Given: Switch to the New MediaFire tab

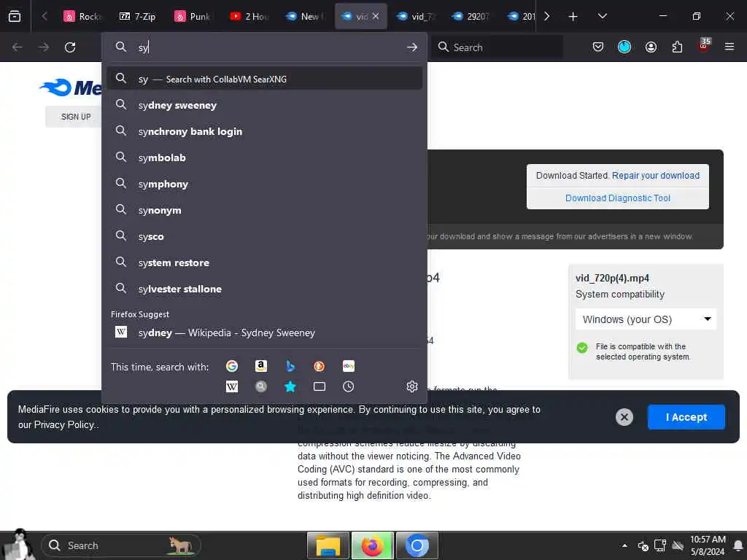Looking at the screenshot, I should (x=304, y=17).
